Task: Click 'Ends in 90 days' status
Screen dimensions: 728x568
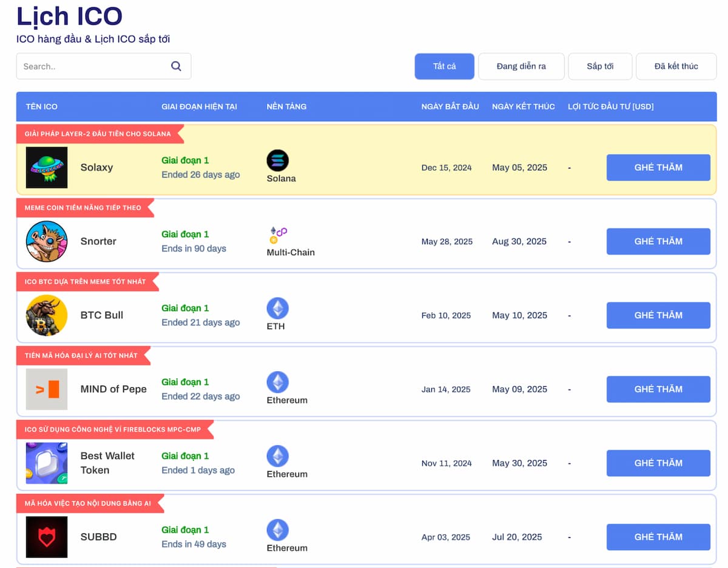Action: (x=194, y=249)
